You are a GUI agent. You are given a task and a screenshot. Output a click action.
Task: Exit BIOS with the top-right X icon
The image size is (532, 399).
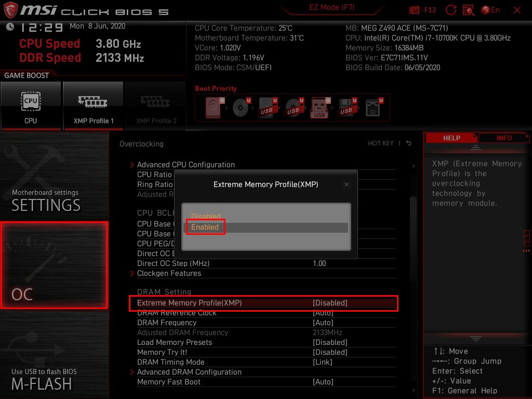(x=517, y=10)
